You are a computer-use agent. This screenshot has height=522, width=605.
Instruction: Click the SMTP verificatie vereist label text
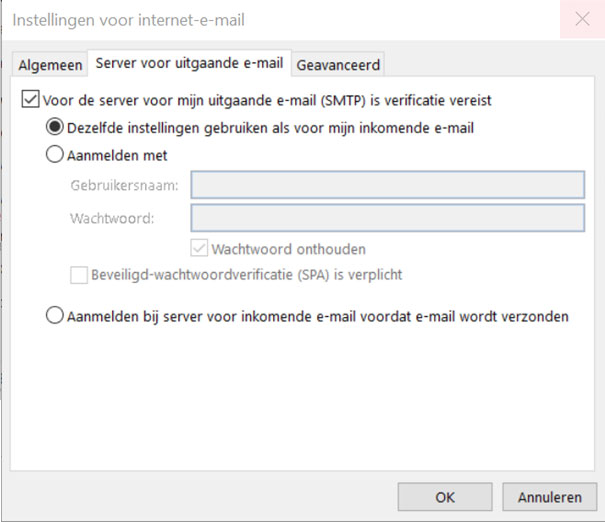[267, 100]
